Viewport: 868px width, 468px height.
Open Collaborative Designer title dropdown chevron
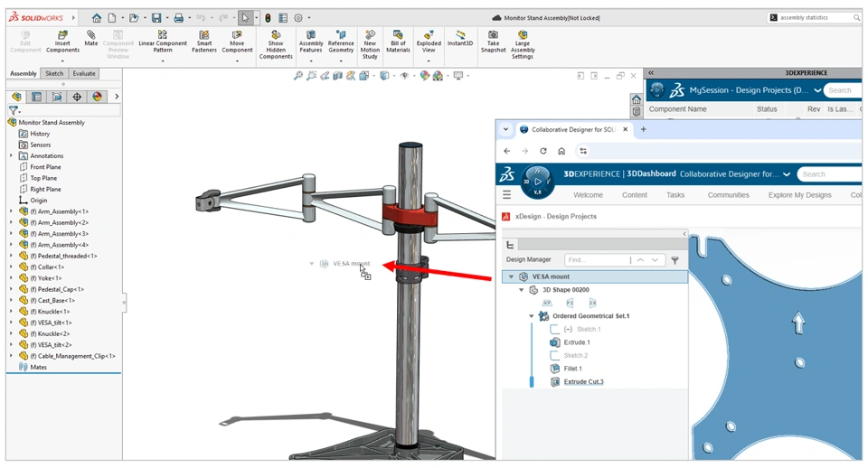pos(787,174)
